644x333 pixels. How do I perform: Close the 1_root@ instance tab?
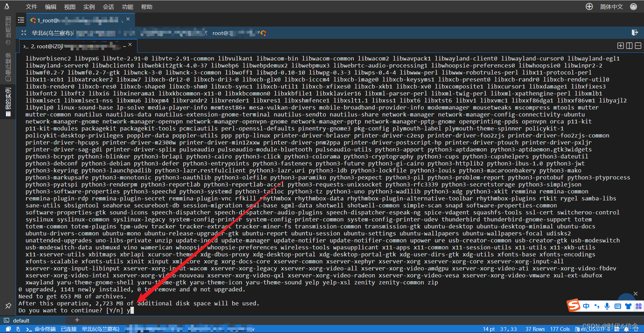pyautogui.click(x=128, y=19)
